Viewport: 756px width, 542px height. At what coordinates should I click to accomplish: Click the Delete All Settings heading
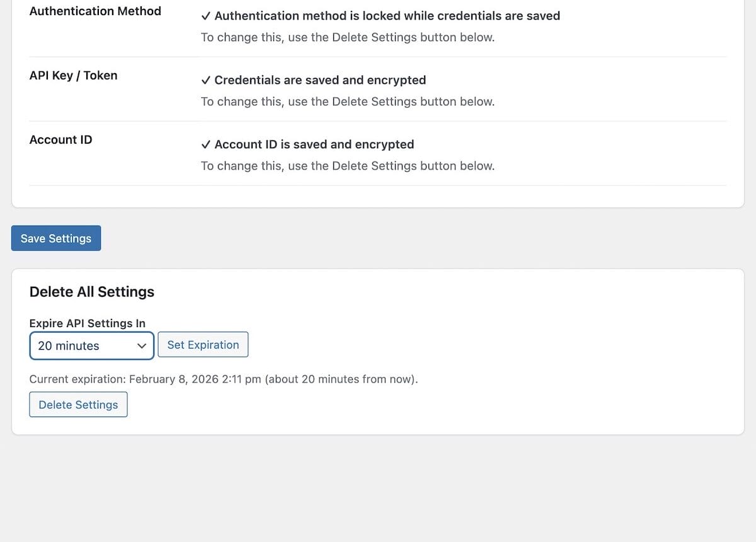pos(91,292)
